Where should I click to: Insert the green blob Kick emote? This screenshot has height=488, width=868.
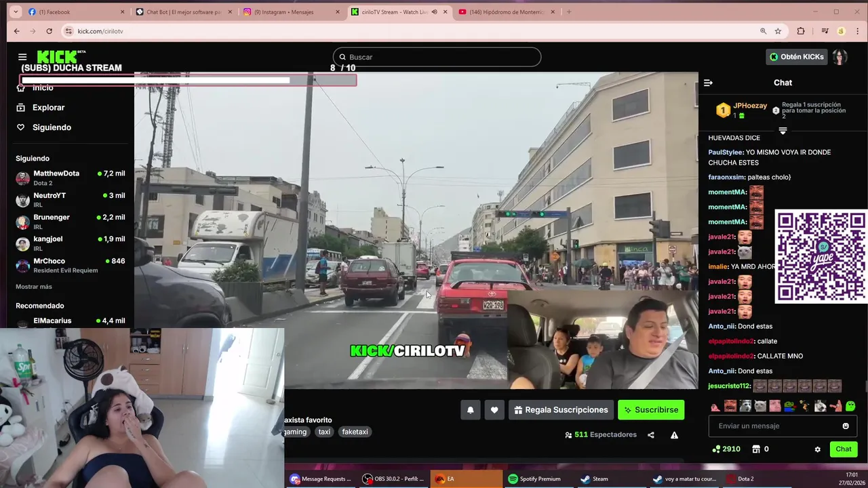[850, 406]
